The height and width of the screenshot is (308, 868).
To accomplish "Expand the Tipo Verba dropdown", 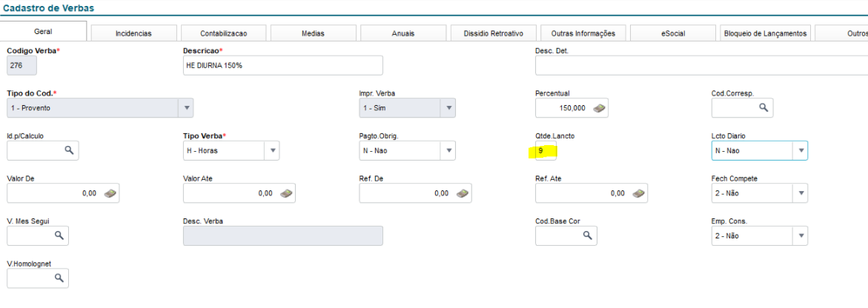I will tap(272, 150).
